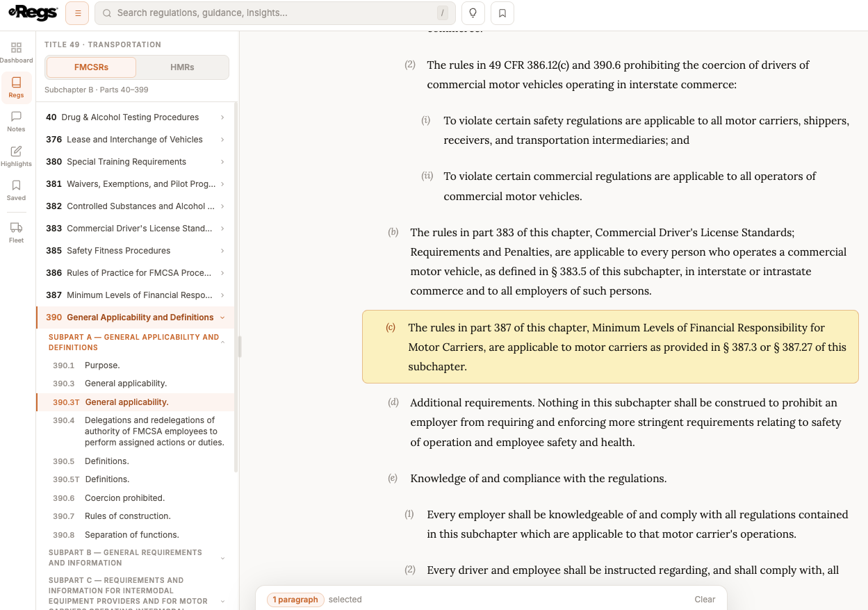Select part 390 General Applicability and Definitions
The width and height of the screenshot is (868, 610).
point(135,318)
